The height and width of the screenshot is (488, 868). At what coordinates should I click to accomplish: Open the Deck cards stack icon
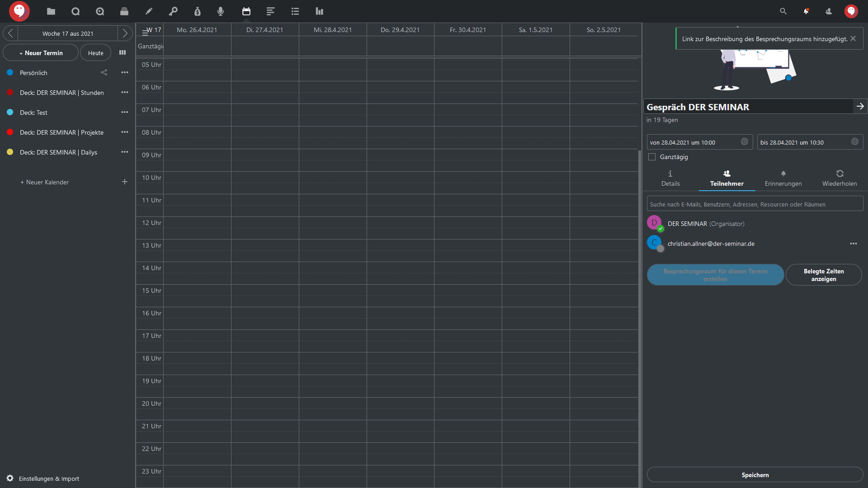[124, 11]
